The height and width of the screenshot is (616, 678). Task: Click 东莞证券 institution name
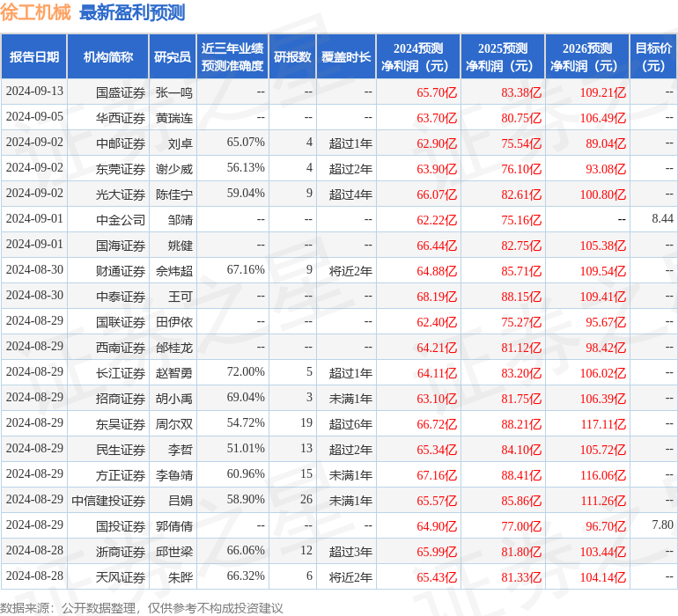point(121,169)
